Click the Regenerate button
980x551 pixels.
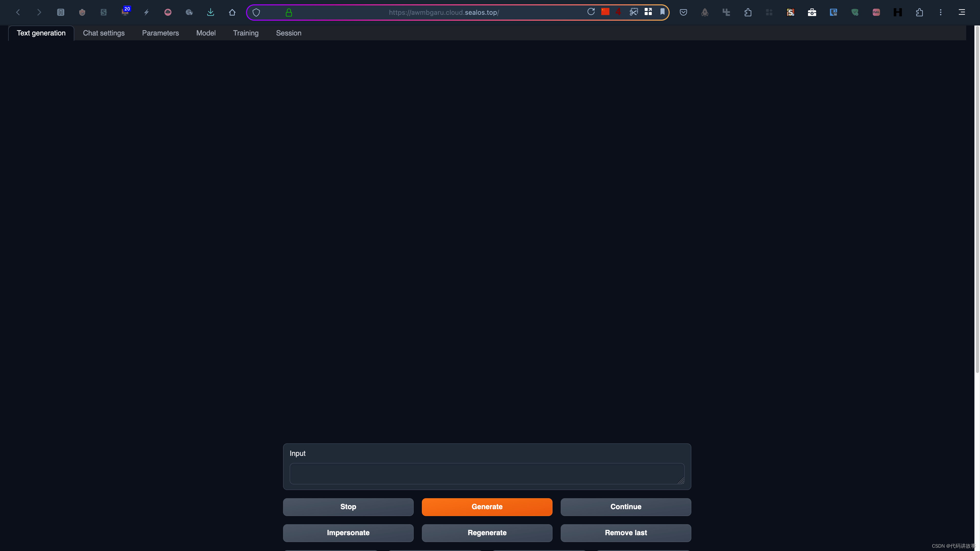[x=487, y=533]
